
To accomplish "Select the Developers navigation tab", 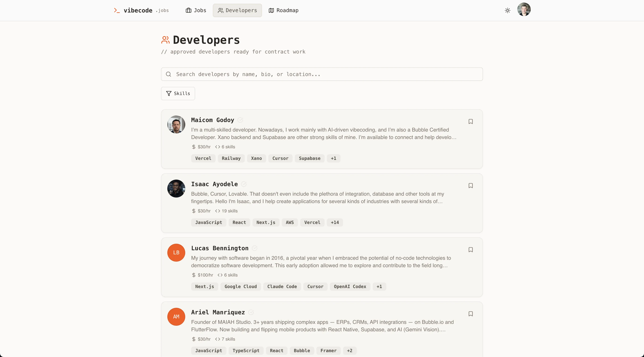I will click(x=237, y=10).
